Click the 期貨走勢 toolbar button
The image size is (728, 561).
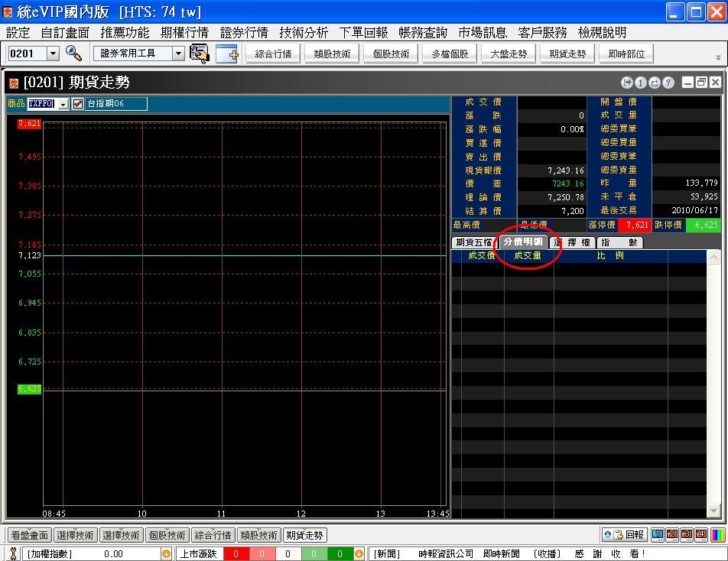pyautogui.click(x=567, y=54)
